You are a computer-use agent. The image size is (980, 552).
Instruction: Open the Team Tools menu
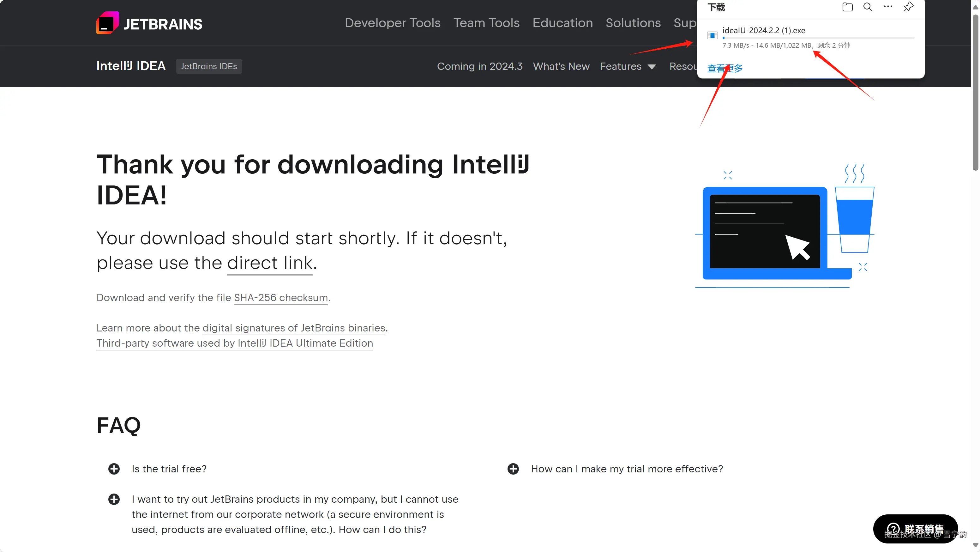click(486, 23)
